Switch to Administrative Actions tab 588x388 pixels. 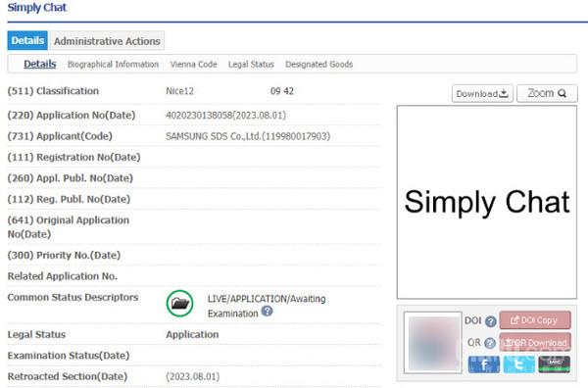[x=107, y=41]
